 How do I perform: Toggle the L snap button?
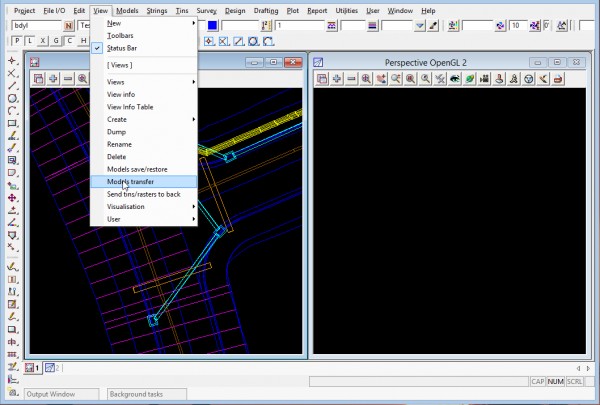(29, 42)
